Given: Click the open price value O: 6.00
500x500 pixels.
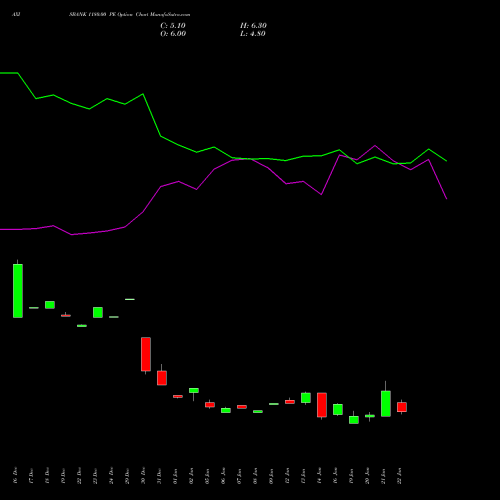Looking at the screenshot, I should coord(173,34).
